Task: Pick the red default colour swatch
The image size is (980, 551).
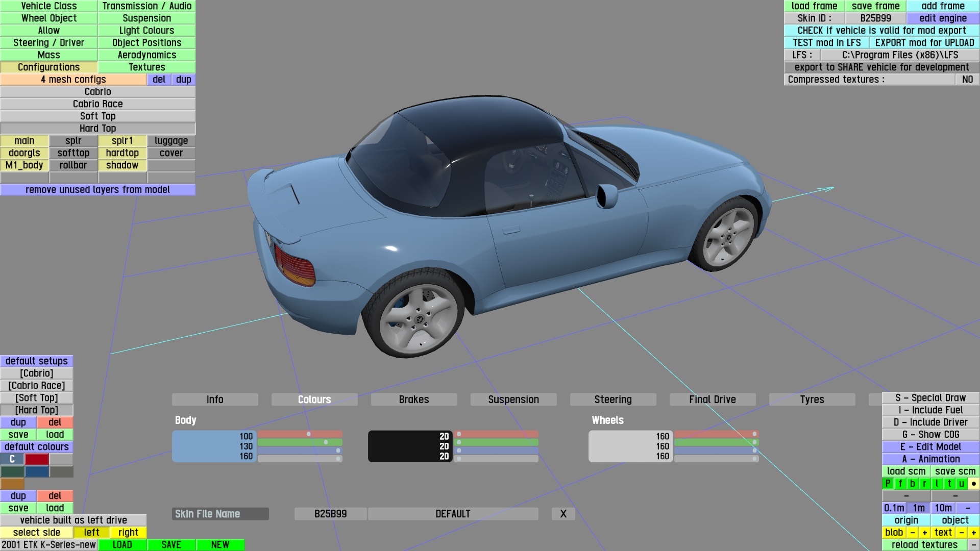Action: (x=37, y=459)
